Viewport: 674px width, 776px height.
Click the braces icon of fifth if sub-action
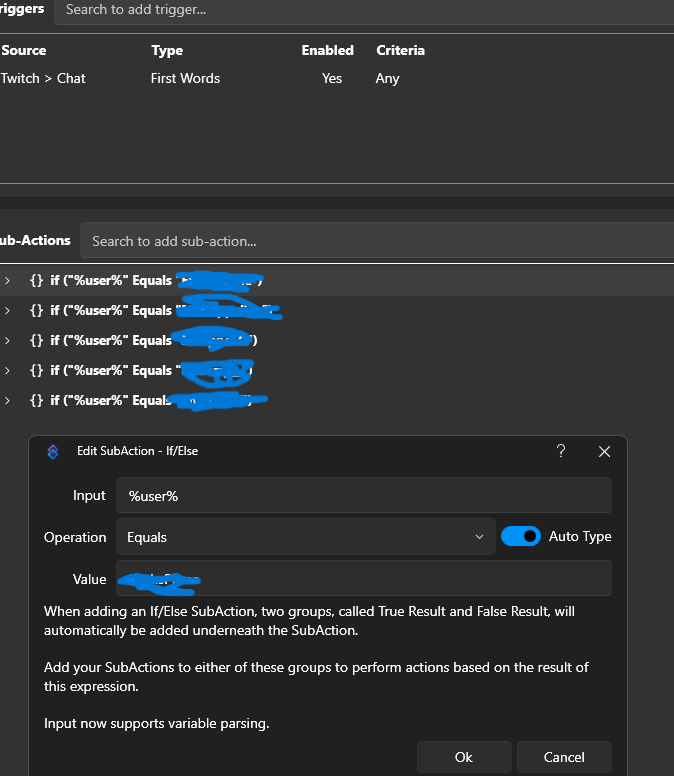pyautogui.click(x=37, y=400)
